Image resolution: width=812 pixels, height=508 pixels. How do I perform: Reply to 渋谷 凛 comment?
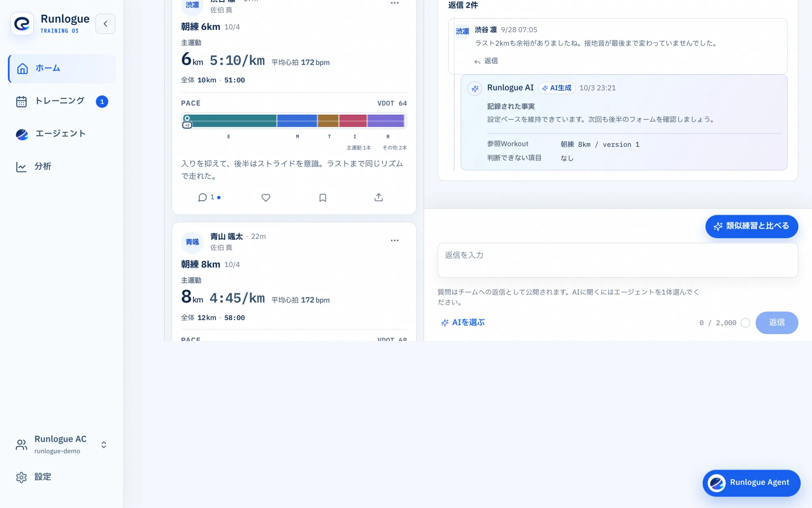click(486, 61)
